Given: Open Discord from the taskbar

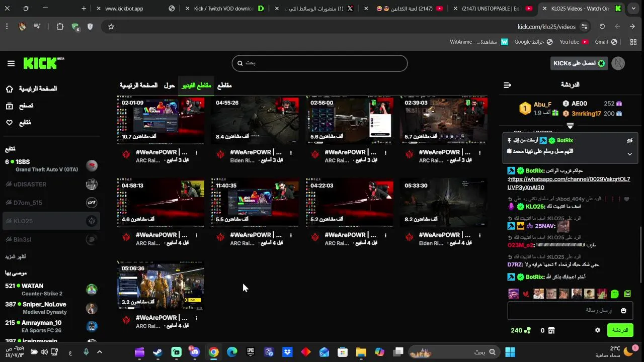Looking at the screenshot, I should (x=195, y=352).
